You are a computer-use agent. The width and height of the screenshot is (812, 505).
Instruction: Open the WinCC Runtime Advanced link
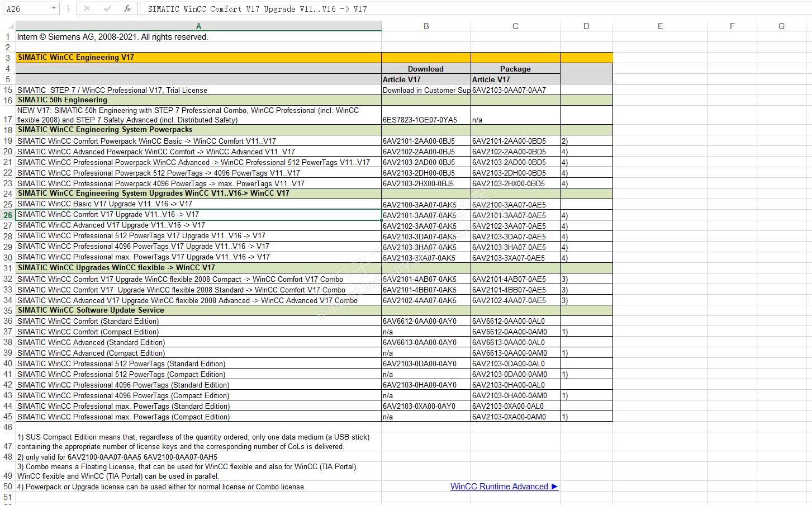tap(504, 487)
